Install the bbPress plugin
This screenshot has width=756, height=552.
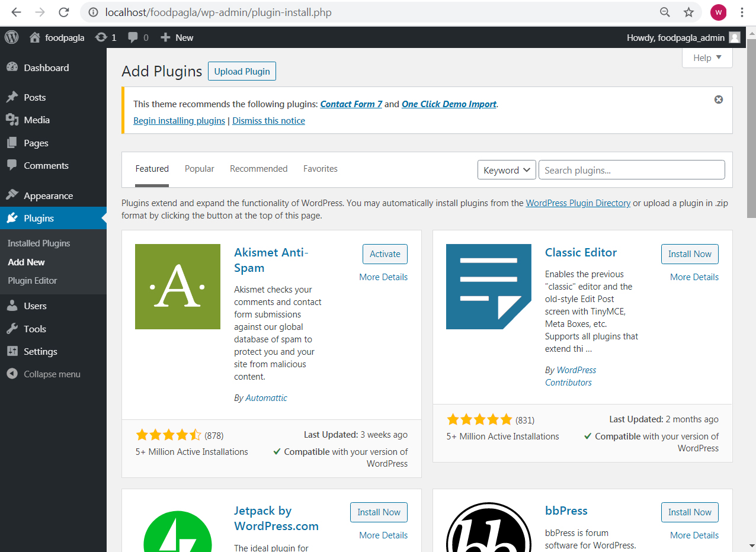[690, 512]
